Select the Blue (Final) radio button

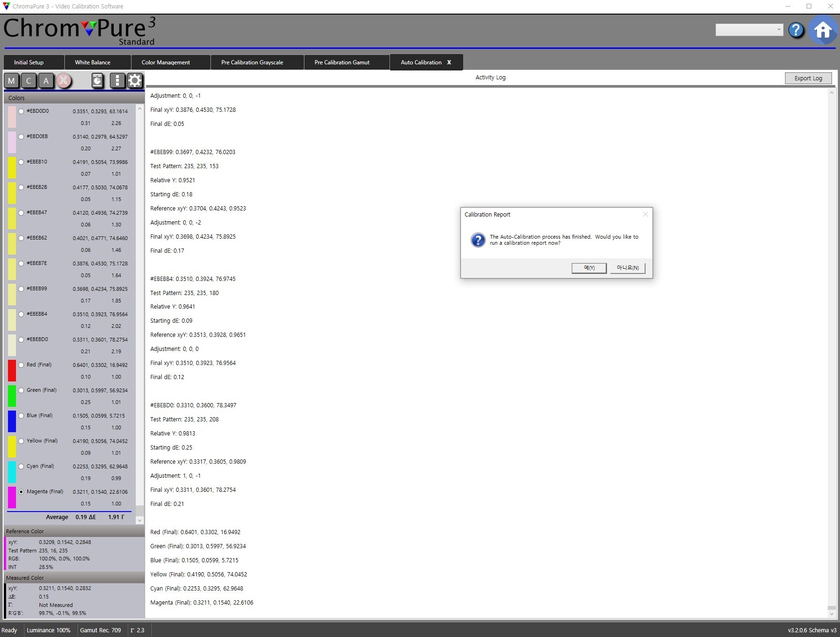pos(21,416)
